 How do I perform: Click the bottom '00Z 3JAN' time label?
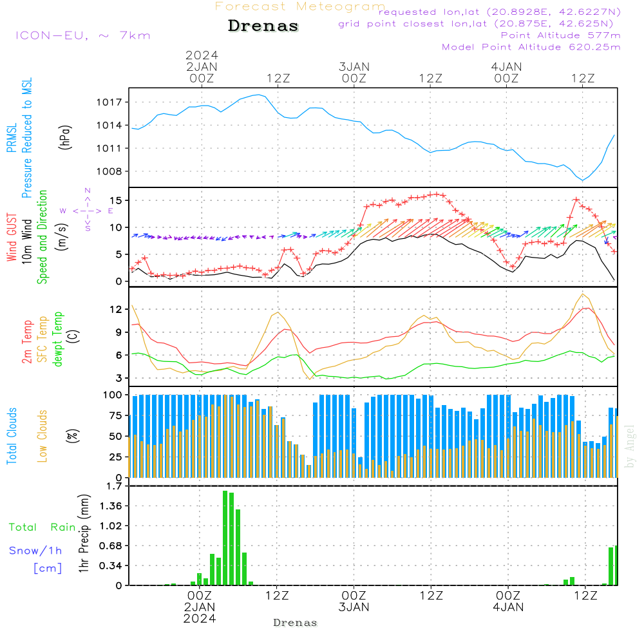[x=354, y=601]
